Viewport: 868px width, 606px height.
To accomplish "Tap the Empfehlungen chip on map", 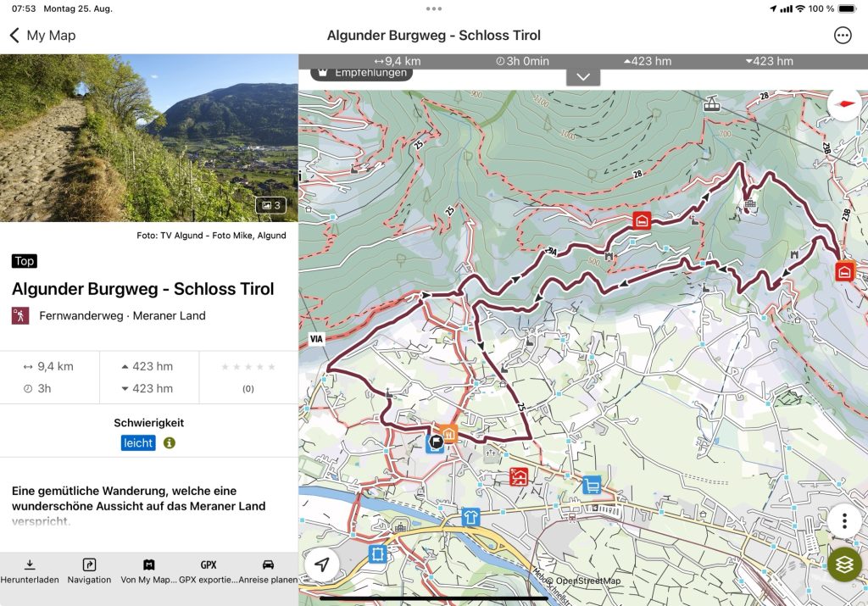I will point(362,73).
